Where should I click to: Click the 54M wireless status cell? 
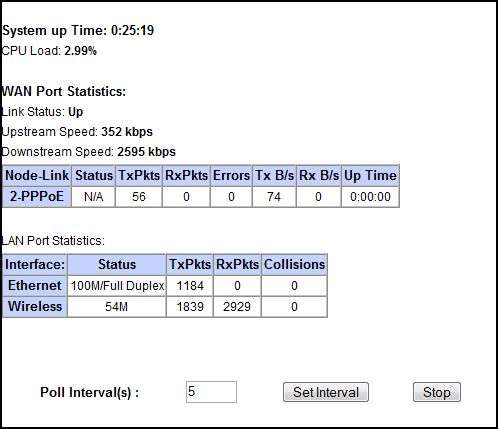coord(117,307)
